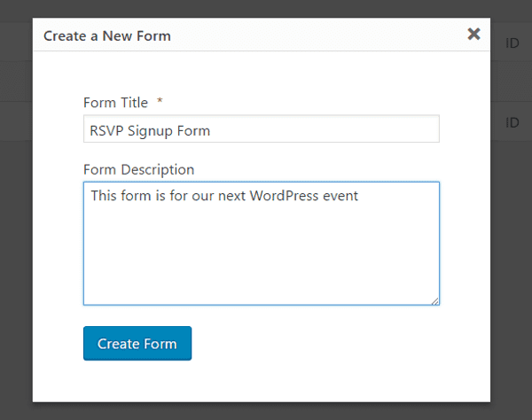This screenshot has width=532, height=420.
Task: Click the word "next" in description text
Action: [x=230, y=196]
